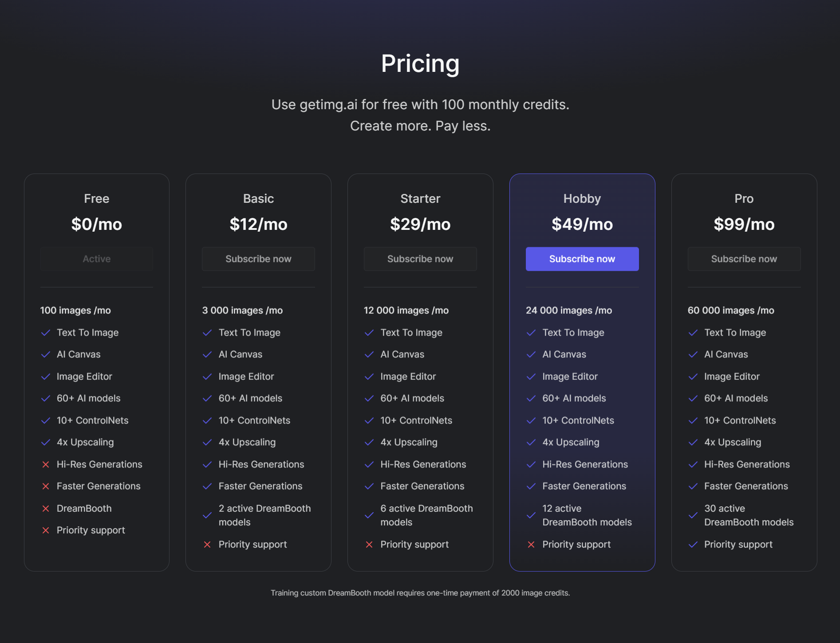The height and width of the screenshot is (643, 840).
Task: Click the Active button on Free plan
Action: click(97, 259)
